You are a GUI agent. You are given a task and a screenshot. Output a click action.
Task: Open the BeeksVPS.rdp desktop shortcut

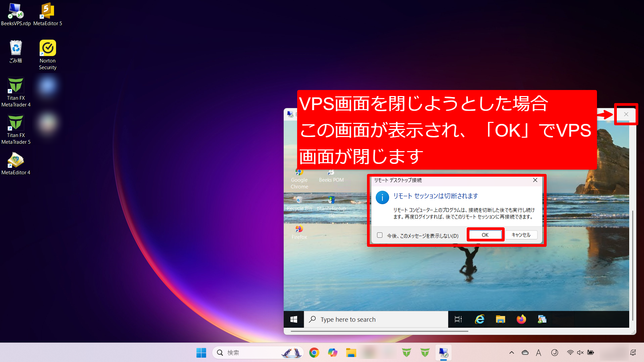[16, 14]
